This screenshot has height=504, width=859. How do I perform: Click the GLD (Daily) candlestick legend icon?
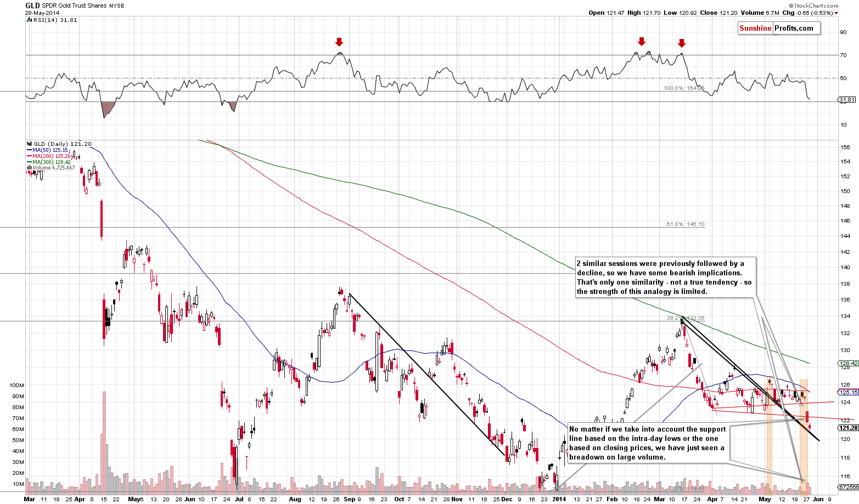pos(29,144)
